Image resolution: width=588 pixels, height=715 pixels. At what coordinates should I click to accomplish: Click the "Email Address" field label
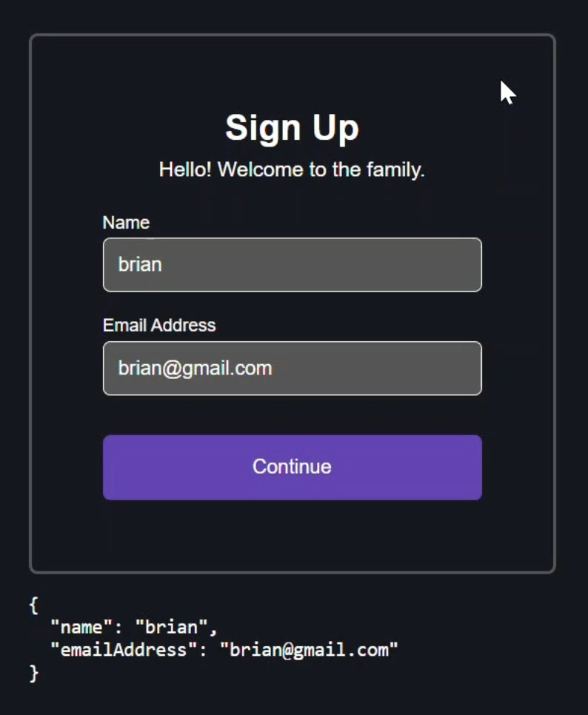[159, 326]
